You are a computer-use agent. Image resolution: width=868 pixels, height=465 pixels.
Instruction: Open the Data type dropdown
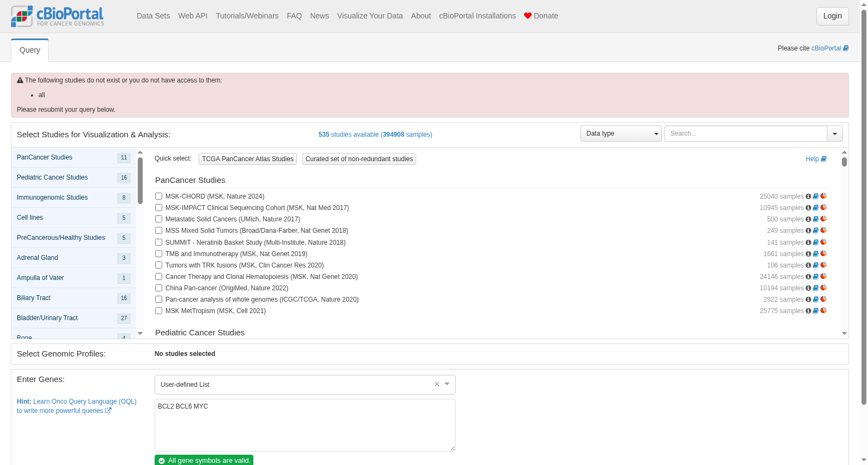621,133
